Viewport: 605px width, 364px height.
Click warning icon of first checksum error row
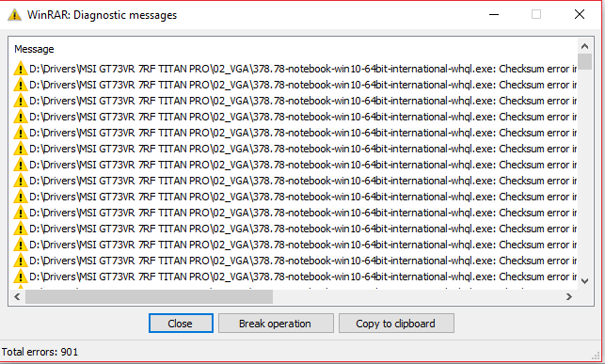click(x=21, y=69)
